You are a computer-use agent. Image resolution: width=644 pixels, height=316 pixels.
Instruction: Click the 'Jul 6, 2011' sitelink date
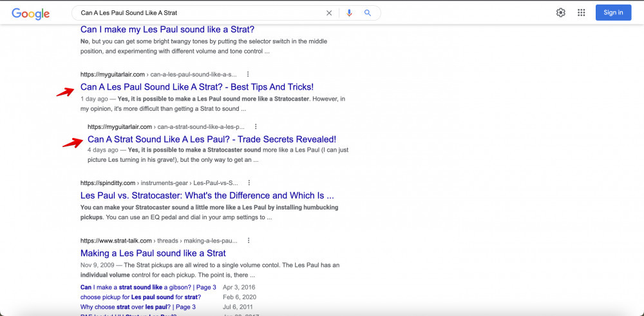238,307
